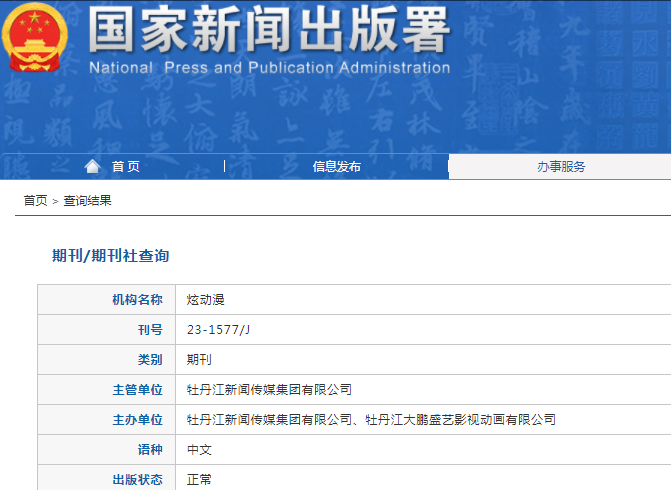Image resolution: width=671 pixels, height=490 pixels.
Task: Click the 类别 value 期刊
Action: click(x=199, y=359)
